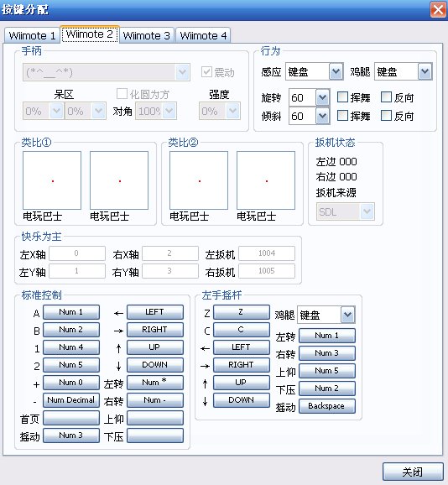Click the A button mapping Num 1
This screenshot has width=448, height=485.
click(x=71, y=312)
